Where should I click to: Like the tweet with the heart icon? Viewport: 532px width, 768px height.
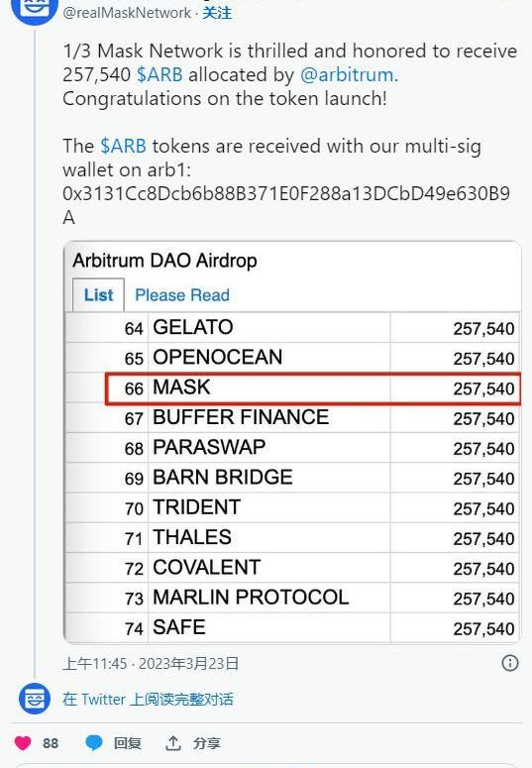click(x=23, y=742)
